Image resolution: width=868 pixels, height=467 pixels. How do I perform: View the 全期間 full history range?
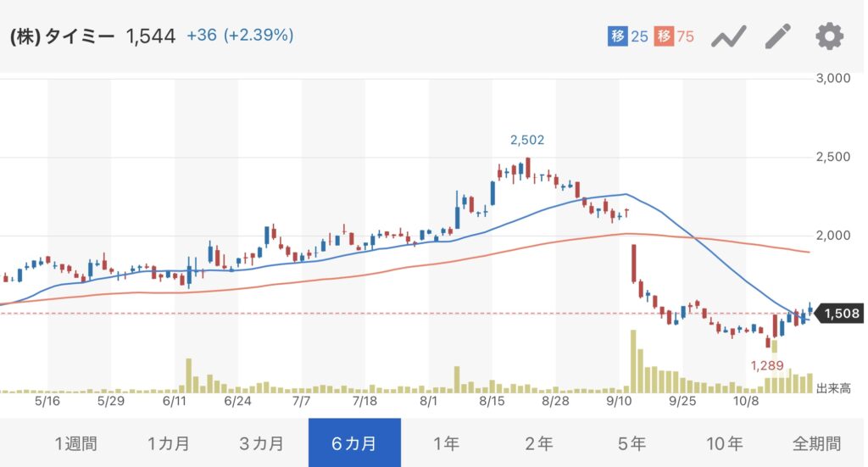click(x=816, y=442)
